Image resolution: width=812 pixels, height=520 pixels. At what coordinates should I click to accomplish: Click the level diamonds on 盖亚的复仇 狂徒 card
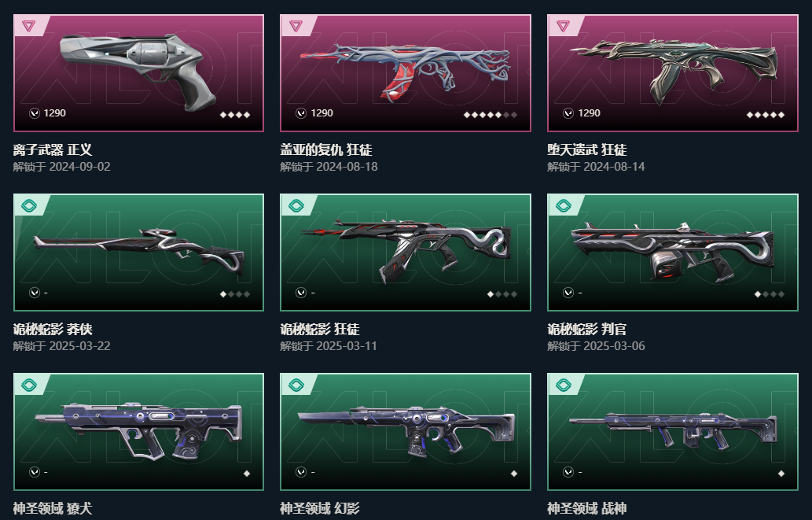coord(491,115)
